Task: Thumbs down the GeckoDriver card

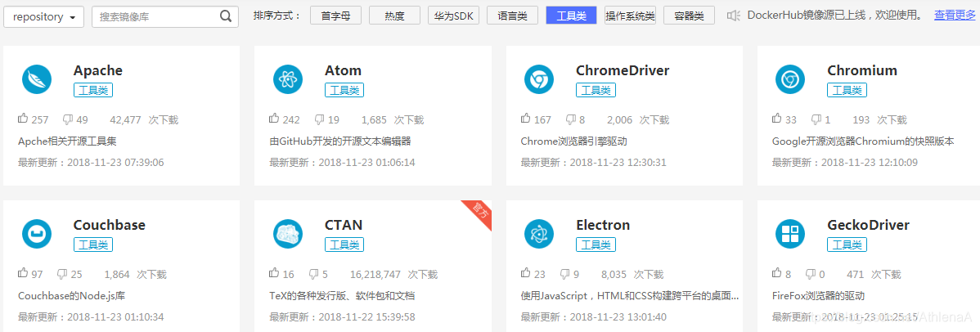Action: 811,273
